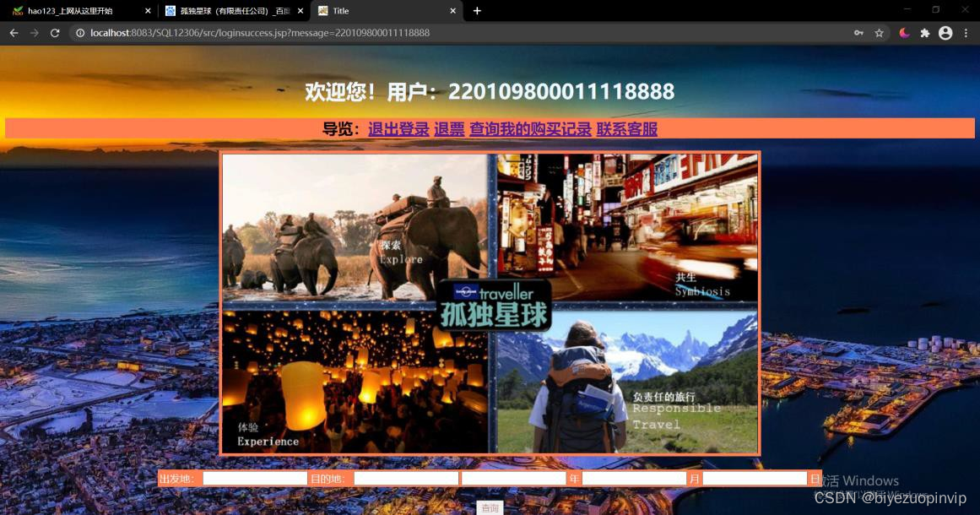Bookmark this page with the star icon

coord(879,33)
